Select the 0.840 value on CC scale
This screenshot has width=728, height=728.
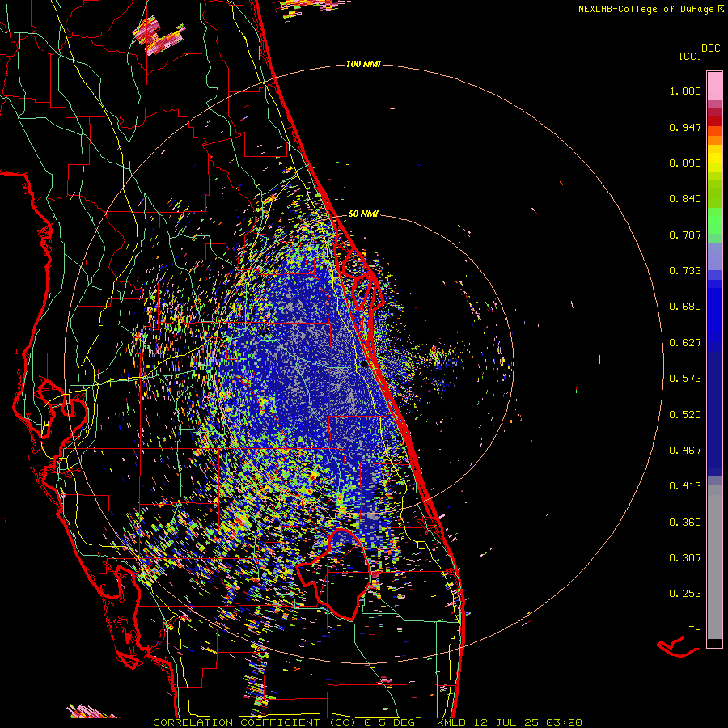coord(685,199)
